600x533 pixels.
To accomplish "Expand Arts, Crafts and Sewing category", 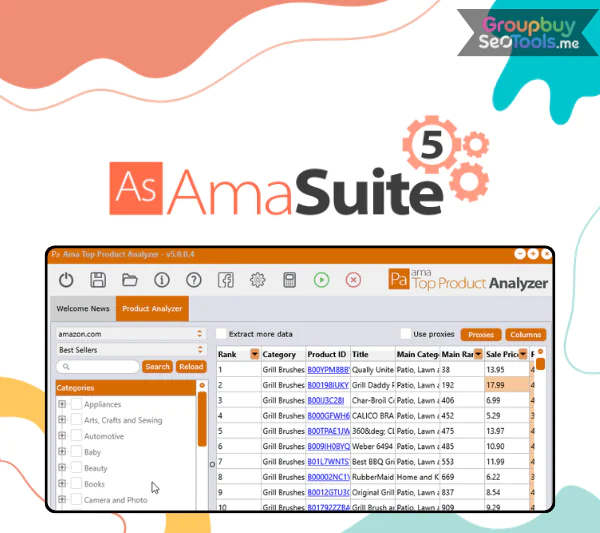I will coord(62,420).
